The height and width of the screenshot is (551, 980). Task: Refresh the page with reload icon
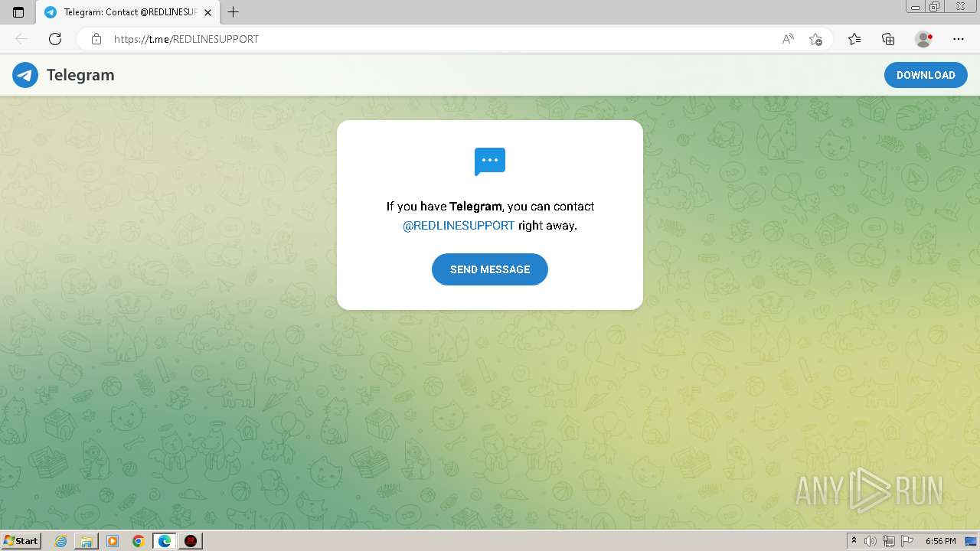click(x=55, y=39)
